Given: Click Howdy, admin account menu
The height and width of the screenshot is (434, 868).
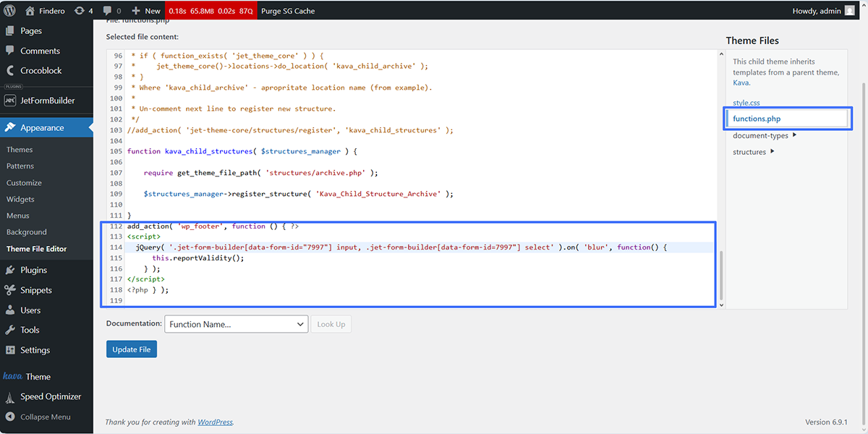Looking at the screenshot, I should click(823, 11).
